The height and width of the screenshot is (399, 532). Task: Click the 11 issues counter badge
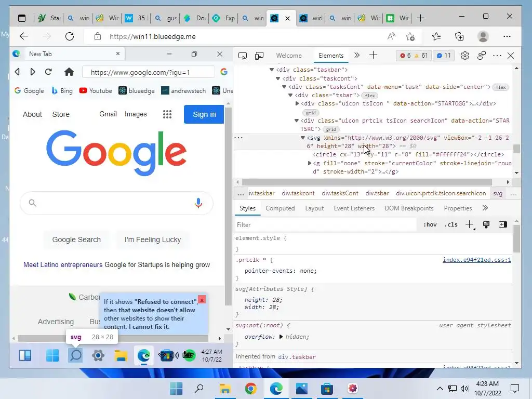click(444, 56)
